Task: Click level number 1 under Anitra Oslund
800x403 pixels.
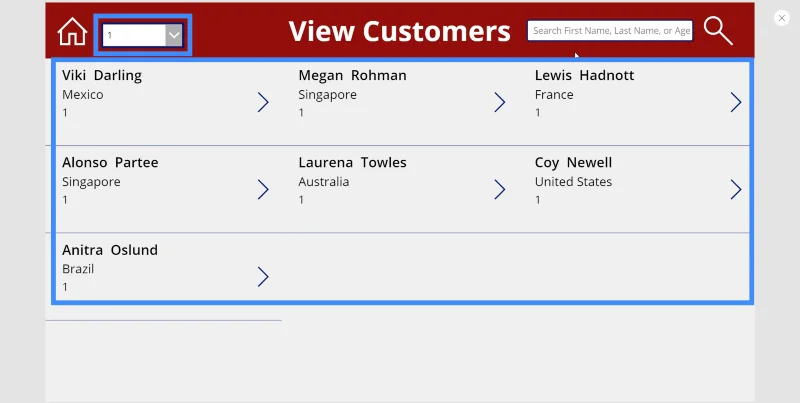Action: click(65, 287)
